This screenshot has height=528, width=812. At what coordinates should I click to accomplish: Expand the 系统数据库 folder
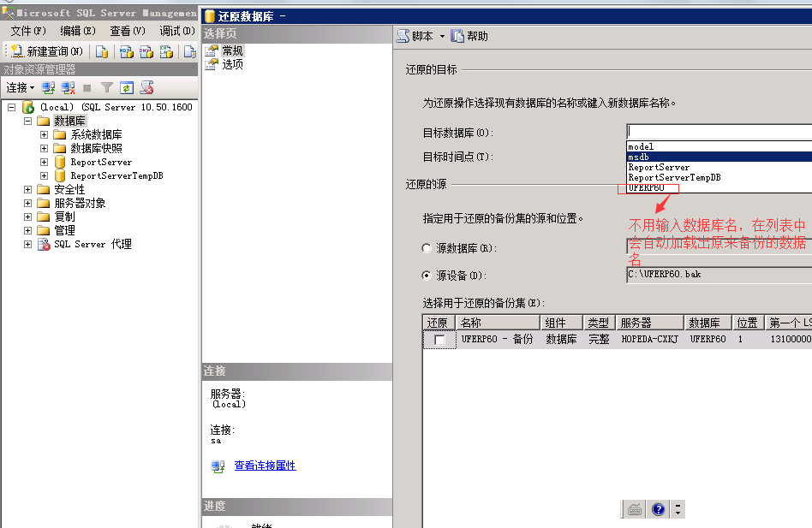click(44, 134)
